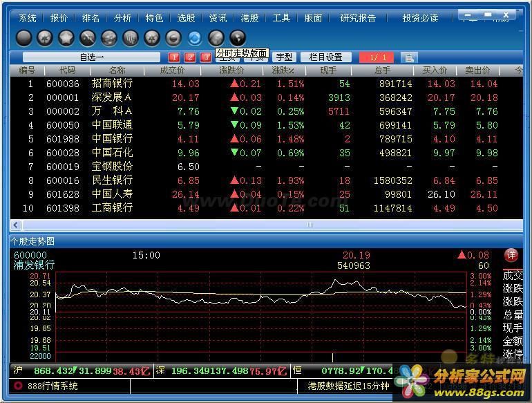Open the 投资必读 menu
Screen dimensions: 532x403
(x=420, y=18)
